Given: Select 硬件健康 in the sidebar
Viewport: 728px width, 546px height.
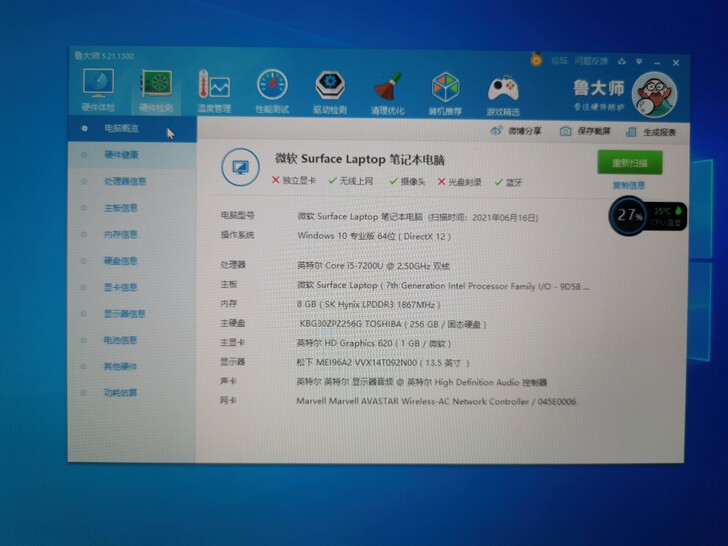Looking at the screenshot, I should [x=132, y=155].
